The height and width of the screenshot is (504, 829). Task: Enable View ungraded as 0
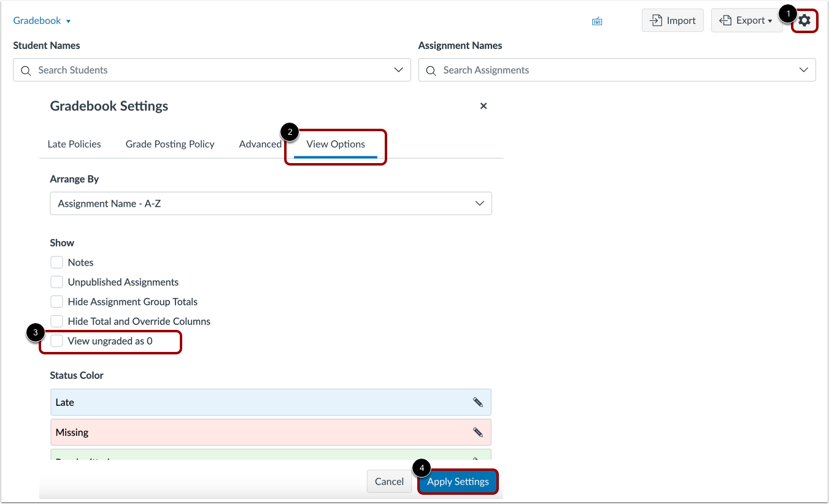tap(56, 340)
